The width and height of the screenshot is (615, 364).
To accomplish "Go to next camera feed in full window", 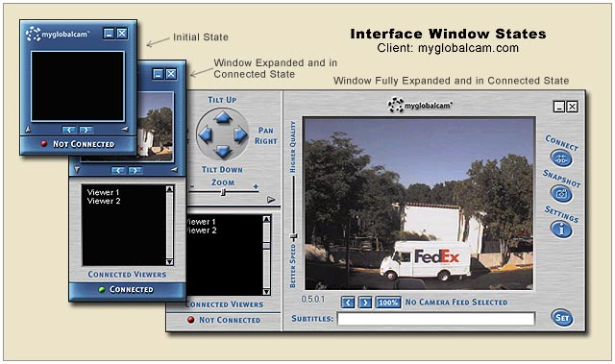I will (x=365, y=303).
